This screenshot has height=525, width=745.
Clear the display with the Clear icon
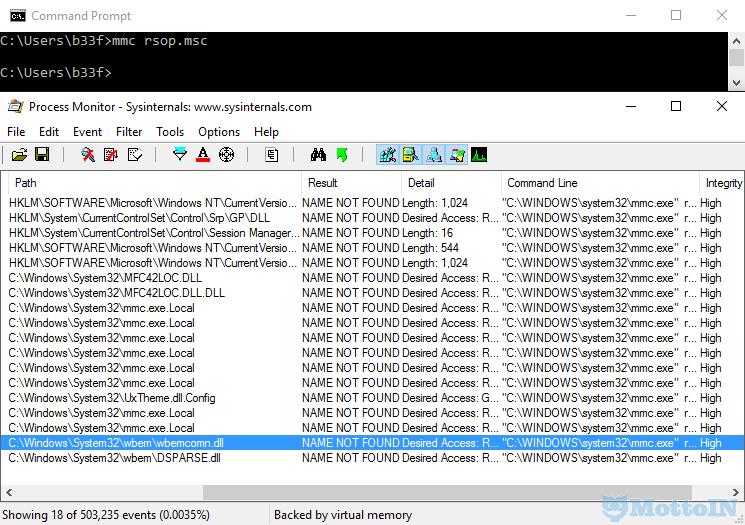(x=135, y=155)
